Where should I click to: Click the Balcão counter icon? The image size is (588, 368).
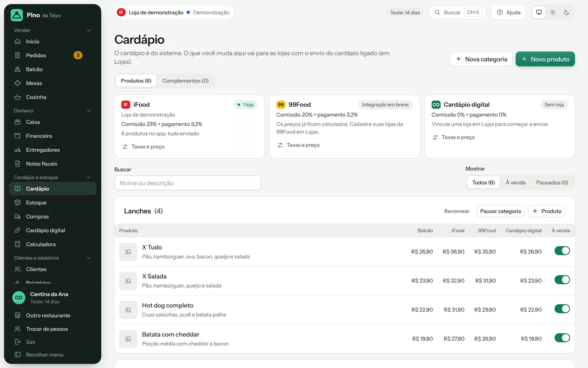point(18,69)
